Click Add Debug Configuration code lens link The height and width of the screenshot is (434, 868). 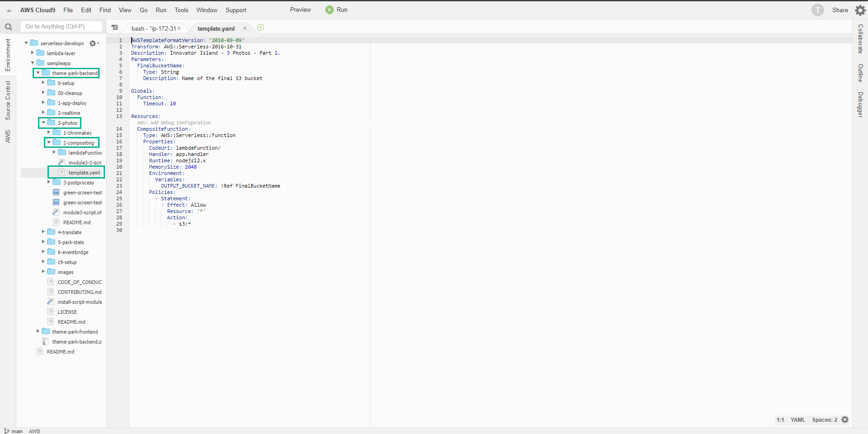(x=174, y=123)
